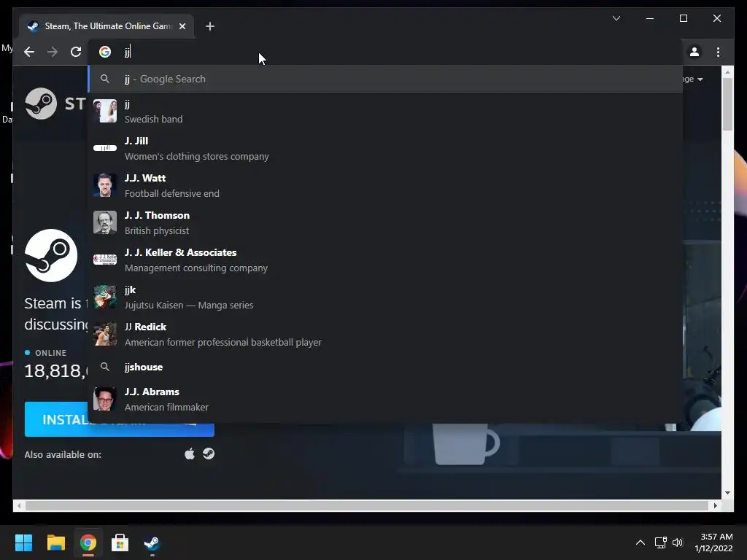Viewport: 747px width, 560px height.
Task: Click the J. J. Thomson portrait thumbnail
Action: pyautogui.click(x=105, y=223)
